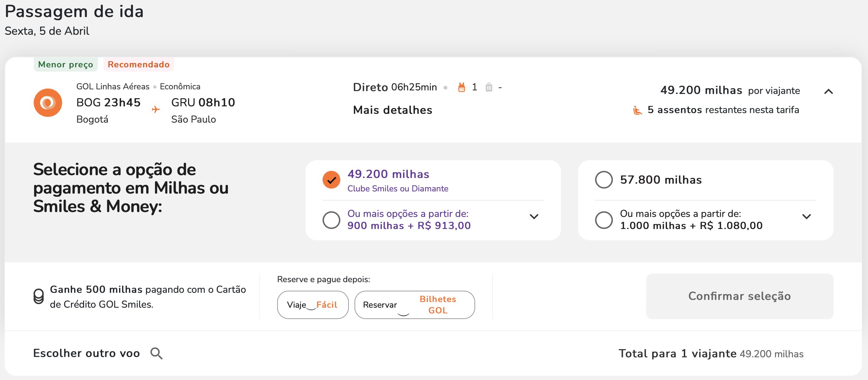This screenshot has height=380, width=868.
Task: Select the 49.200 milhas Clube Smiles option
Action: click(x=331, y=180)
